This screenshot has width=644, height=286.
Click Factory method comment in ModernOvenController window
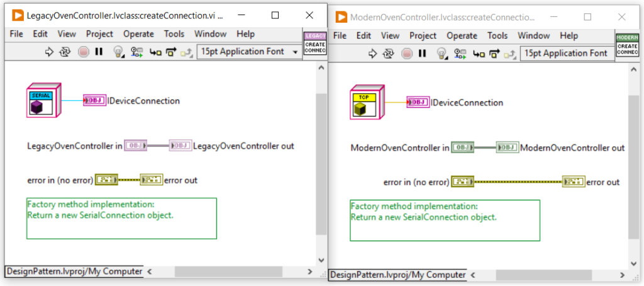pos(445,220)
